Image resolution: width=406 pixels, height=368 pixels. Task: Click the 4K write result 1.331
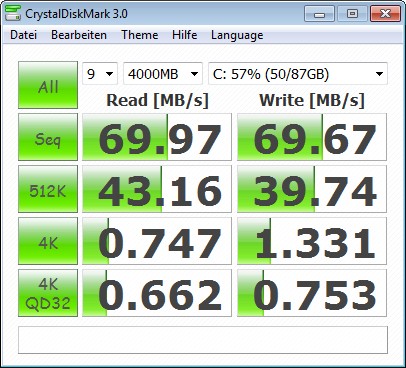[312, 241]
